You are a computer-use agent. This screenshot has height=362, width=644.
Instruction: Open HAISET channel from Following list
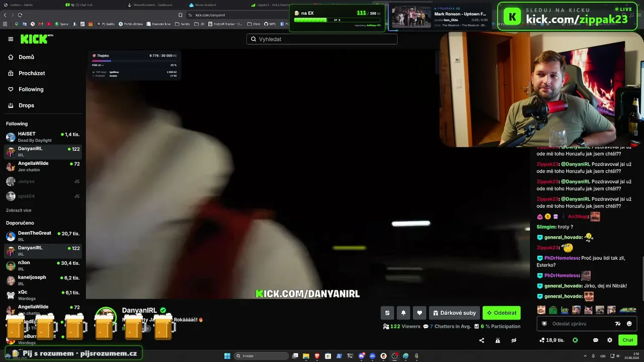43,137
